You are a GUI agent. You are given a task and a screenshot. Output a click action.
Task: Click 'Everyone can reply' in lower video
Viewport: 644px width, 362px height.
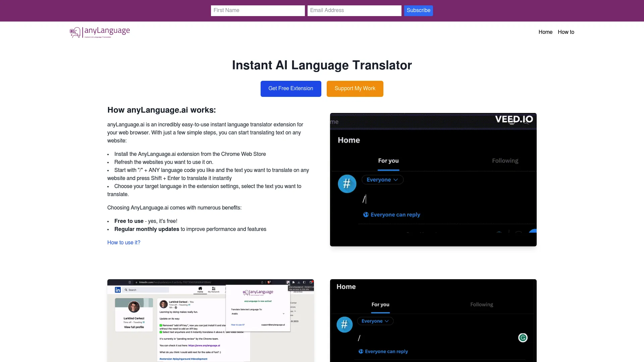pyautogui.click(x=383, y=351)
